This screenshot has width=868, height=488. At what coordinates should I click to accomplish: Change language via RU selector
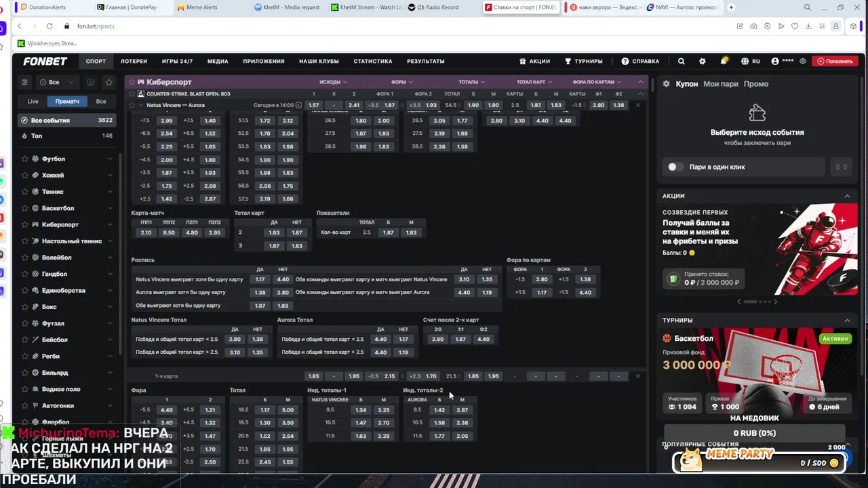pyautogui.click(x=751, y=61)
